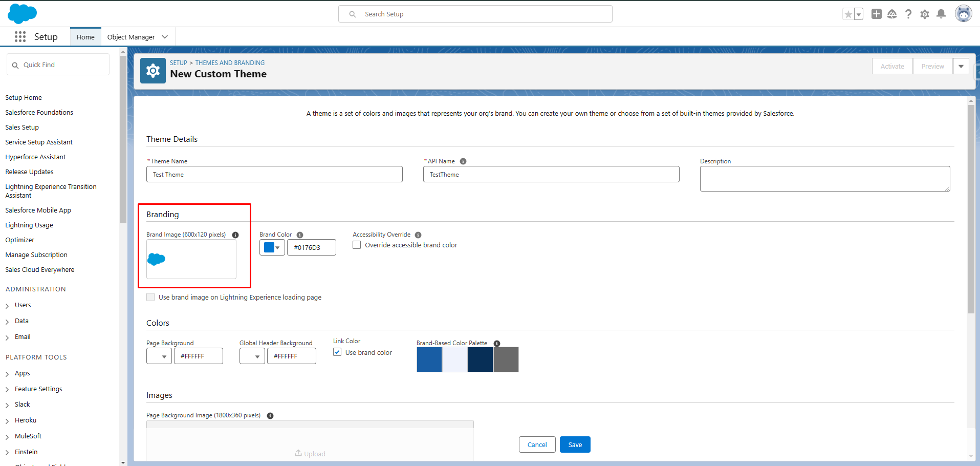The height and width of the screenshot is (466, 980).
Task: Click the Cancel button
Action: [x=537, y=444]
